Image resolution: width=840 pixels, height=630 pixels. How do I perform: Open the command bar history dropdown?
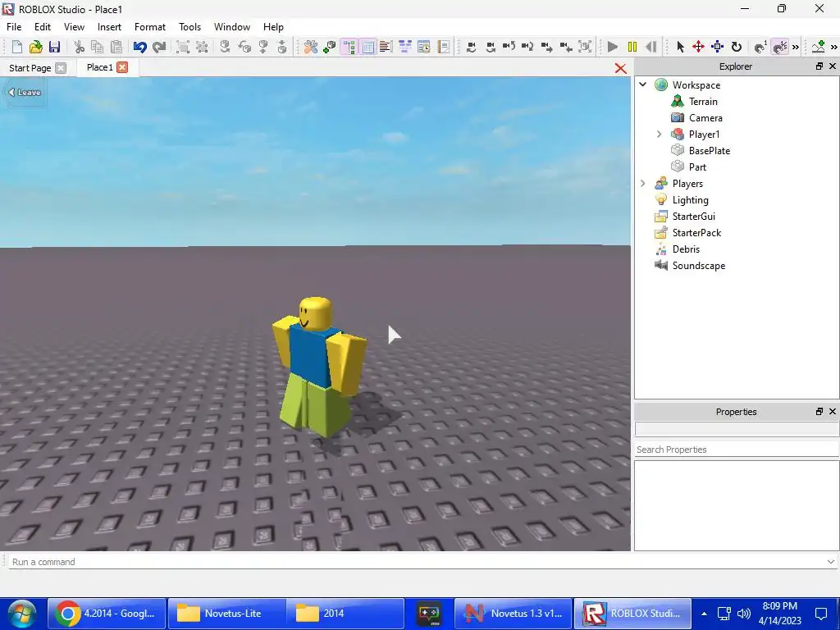(x=831, y=562)
